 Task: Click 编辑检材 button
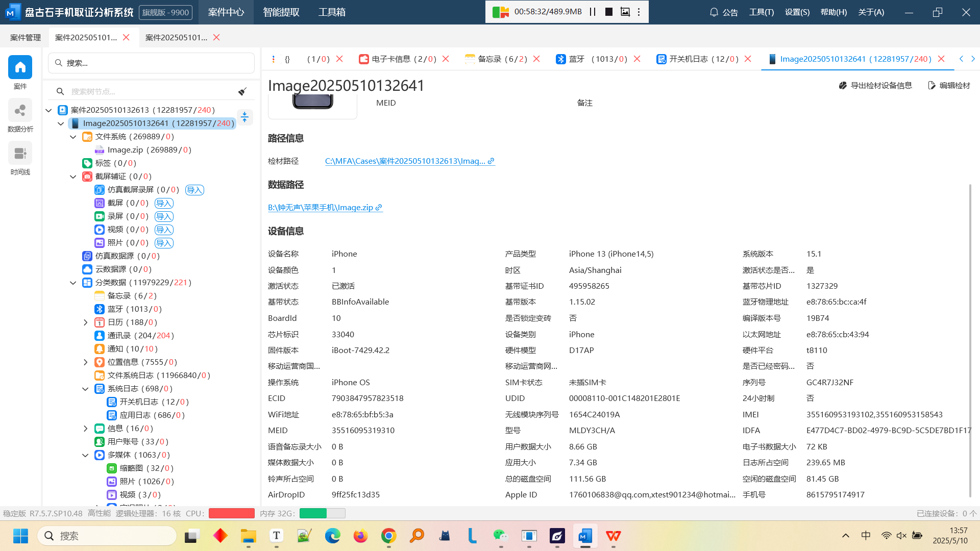949,86
